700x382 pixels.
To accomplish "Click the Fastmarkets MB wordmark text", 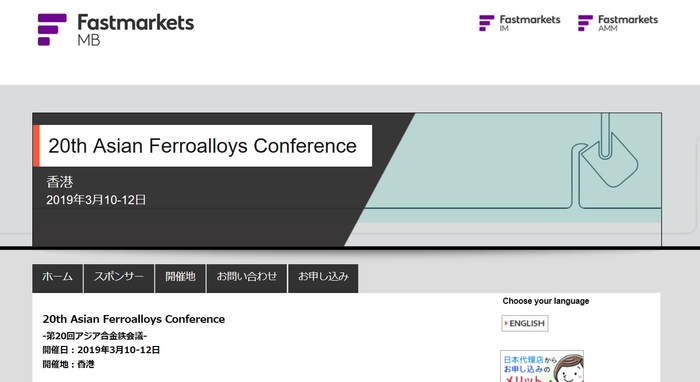I will (136, 29).
